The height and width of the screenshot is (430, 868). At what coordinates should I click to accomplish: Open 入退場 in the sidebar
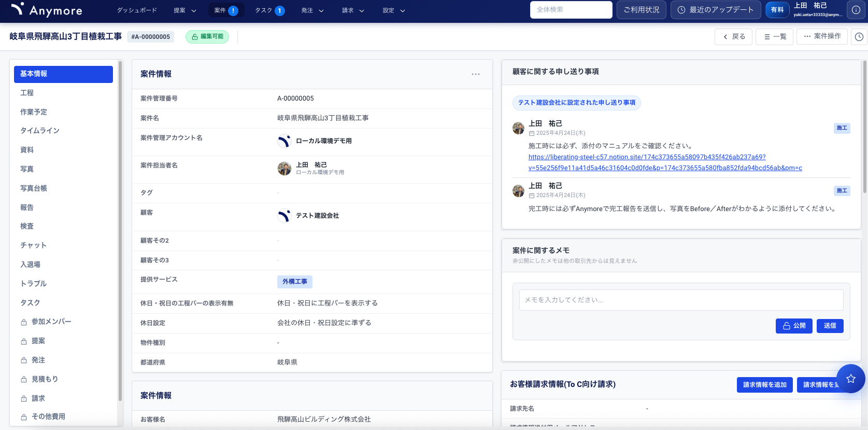pyautogui.click(x=63, y=265)
